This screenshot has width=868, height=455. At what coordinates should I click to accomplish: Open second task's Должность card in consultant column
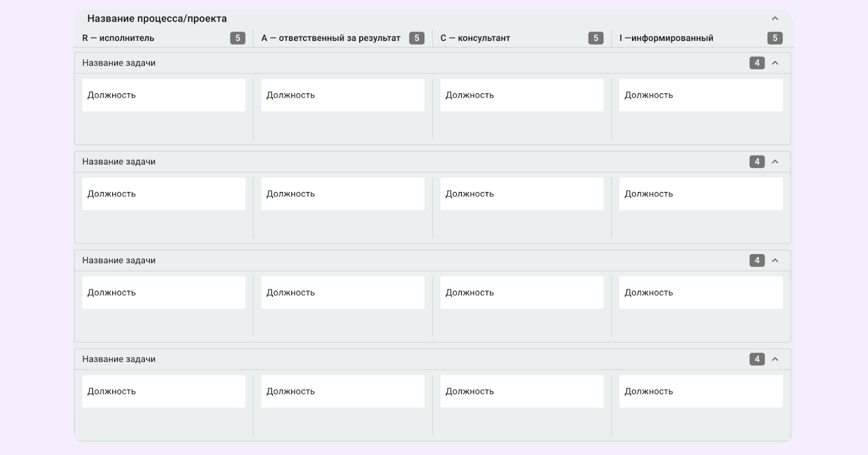pyautogui.click(x=521, y=194)
